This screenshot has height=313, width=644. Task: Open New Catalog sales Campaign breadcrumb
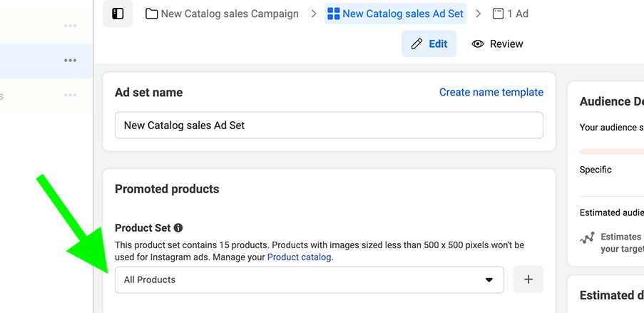[222, 14]
